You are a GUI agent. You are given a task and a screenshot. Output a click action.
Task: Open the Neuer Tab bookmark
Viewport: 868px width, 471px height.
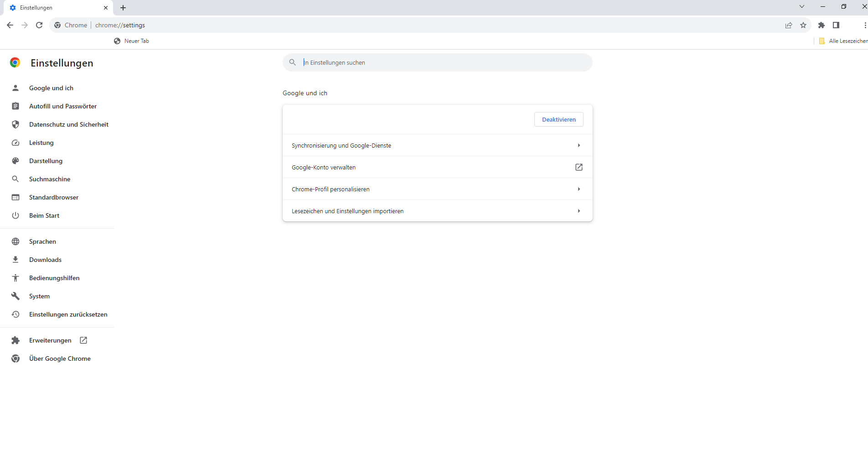(132, 41)
